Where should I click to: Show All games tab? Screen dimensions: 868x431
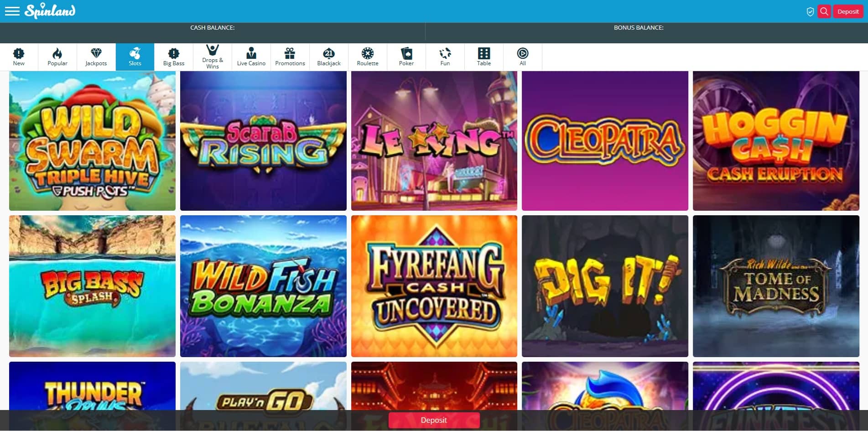pos(522,57)
